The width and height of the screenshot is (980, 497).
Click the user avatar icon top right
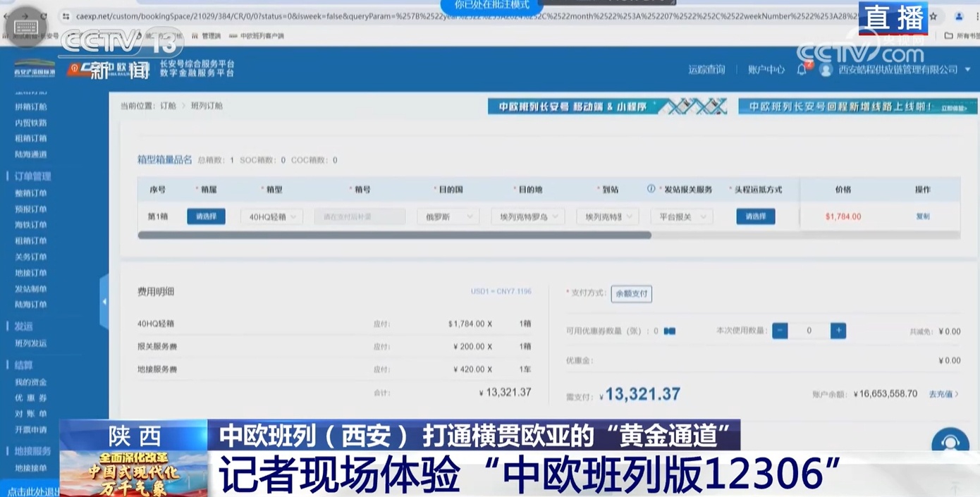point(826,69)
